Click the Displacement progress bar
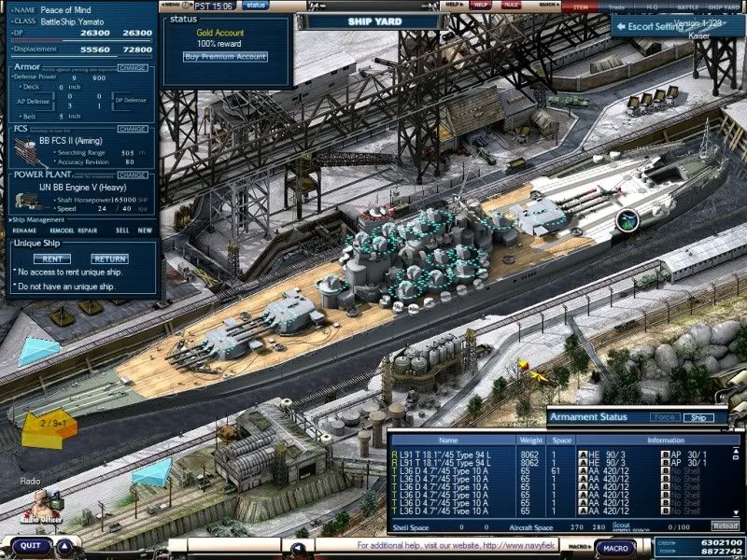 click(x=82, y=56)
